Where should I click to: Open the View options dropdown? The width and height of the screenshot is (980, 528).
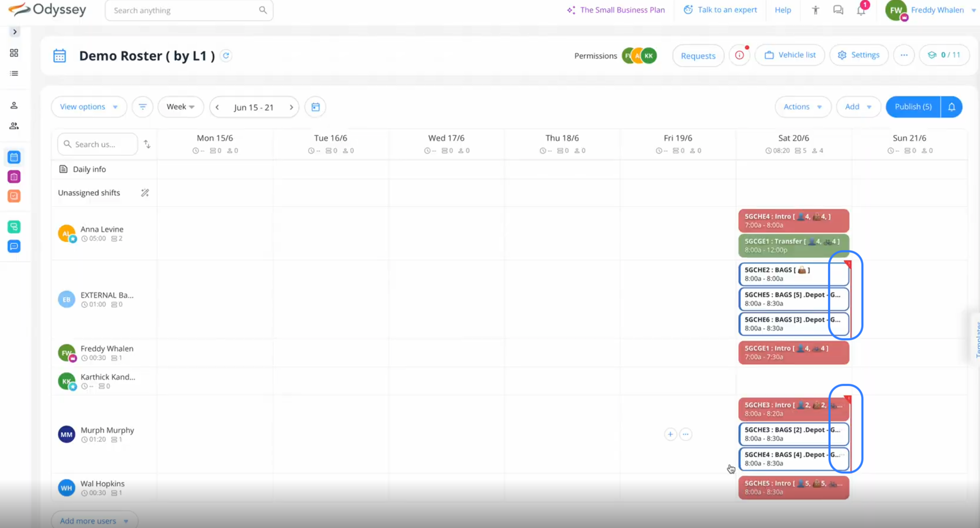coord(89,107)
